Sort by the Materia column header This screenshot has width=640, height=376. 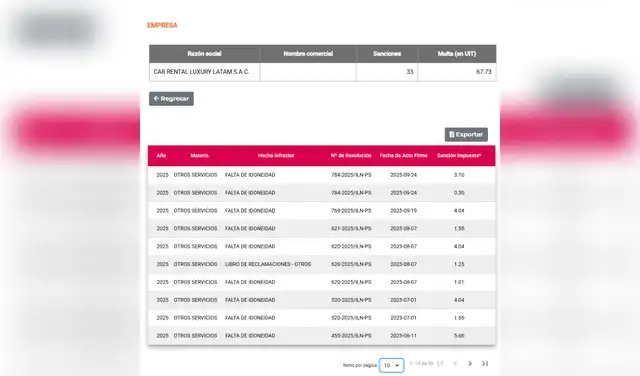coord(199,156)
